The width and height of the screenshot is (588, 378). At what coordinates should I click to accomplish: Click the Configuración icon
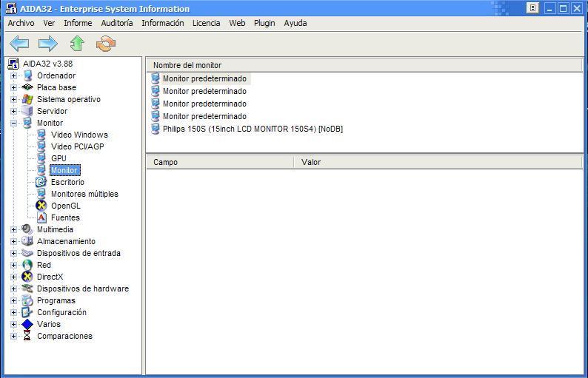[x=27, y=312]
